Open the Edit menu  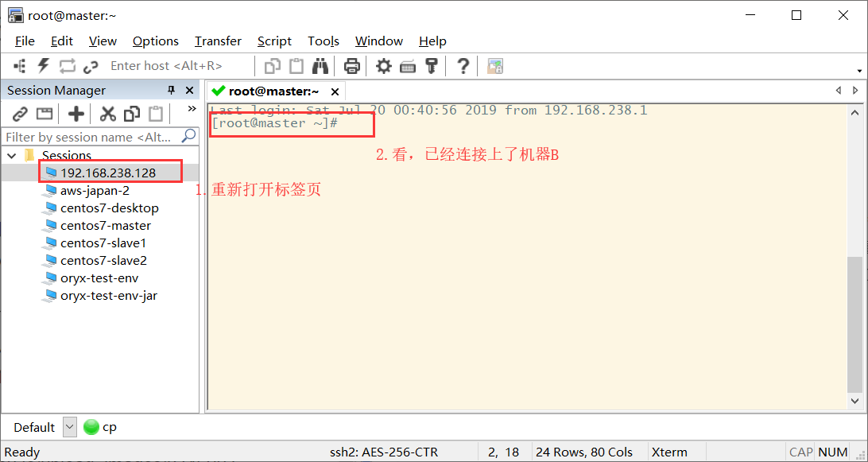pos(62,41)
